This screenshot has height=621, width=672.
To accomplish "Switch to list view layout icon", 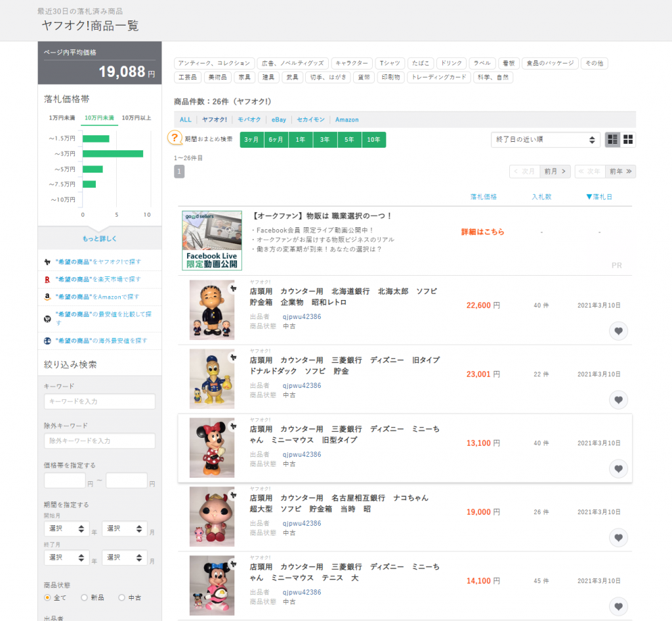I will pyautogui.click(x=613, y=140).
